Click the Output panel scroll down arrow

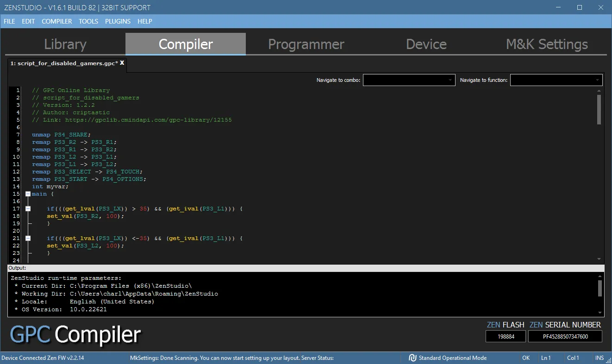600,313
